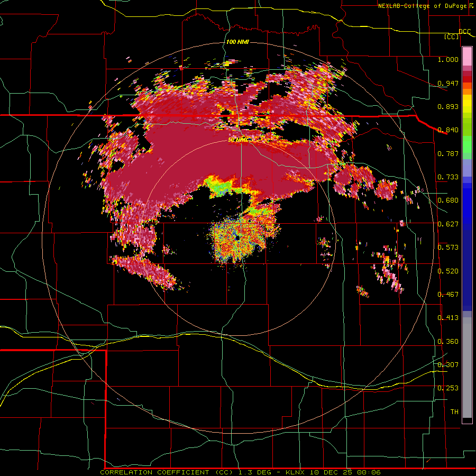Select the 0.307 scale value
The height and width of the screenshot is (476, 476).
tap(448, 364)
